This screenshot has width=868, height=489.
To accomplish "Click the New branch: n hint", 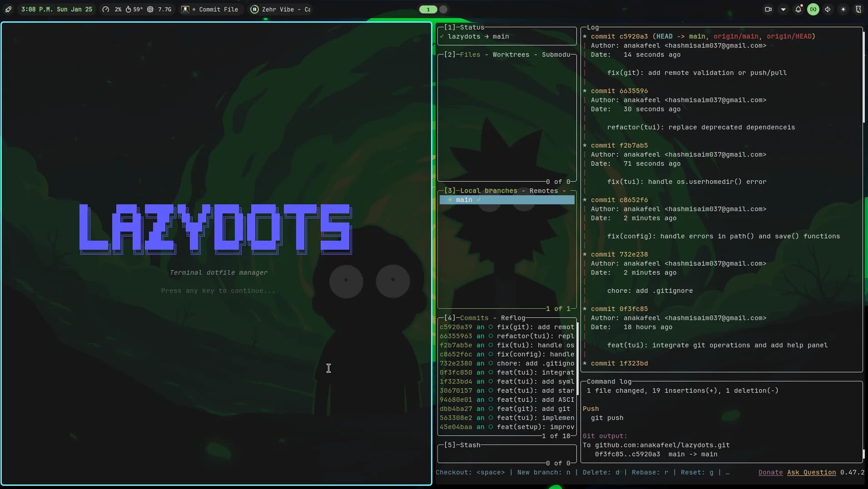I will click(x=544, y=472).
